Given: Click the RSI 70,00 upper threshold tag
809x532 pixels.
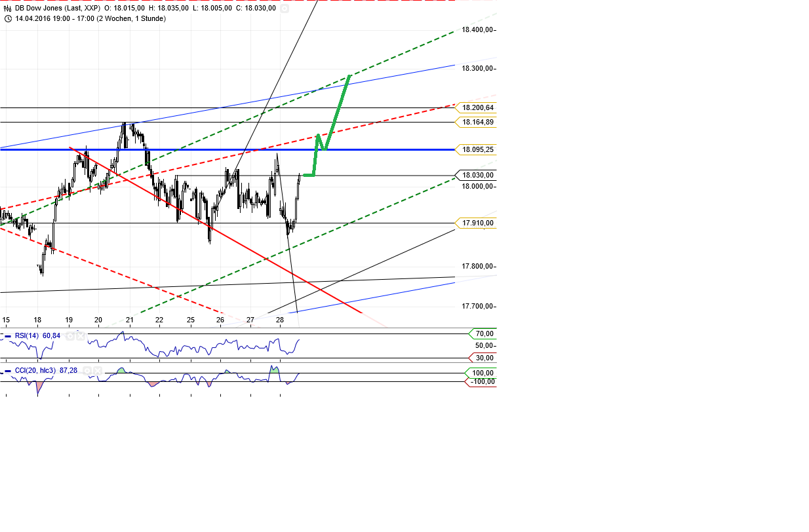Looking at the screenshot, I should coord(484,334).
